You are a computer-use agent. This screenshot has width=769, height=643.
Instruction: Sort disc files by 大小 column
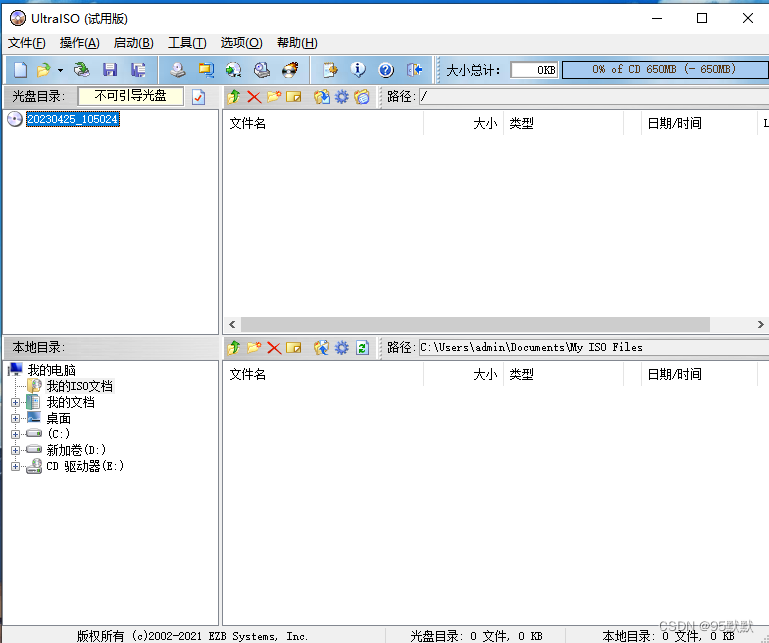point(463,123)
